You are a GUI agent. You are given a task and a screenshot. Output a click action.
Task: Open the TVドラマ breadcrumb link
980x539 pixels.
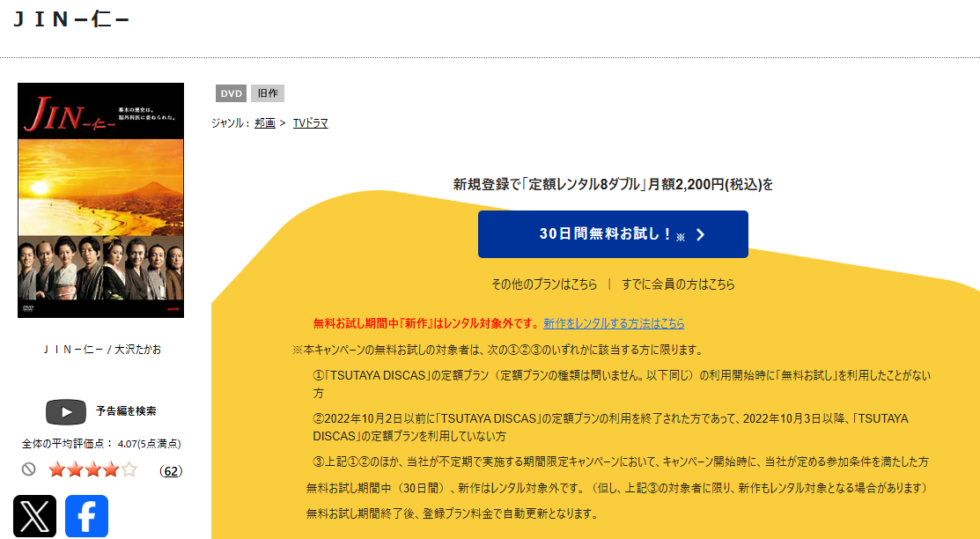click(x=310, y=123)
